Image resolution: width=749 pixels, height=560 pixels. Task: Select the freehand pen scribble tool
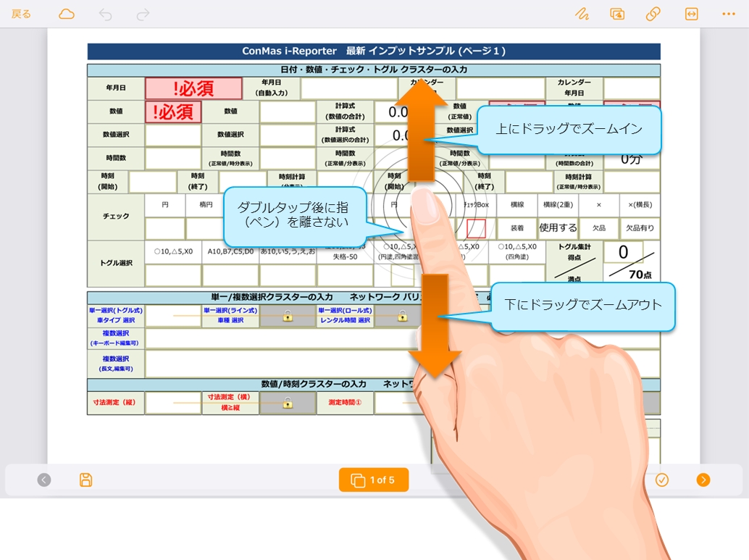pos(582,14)
